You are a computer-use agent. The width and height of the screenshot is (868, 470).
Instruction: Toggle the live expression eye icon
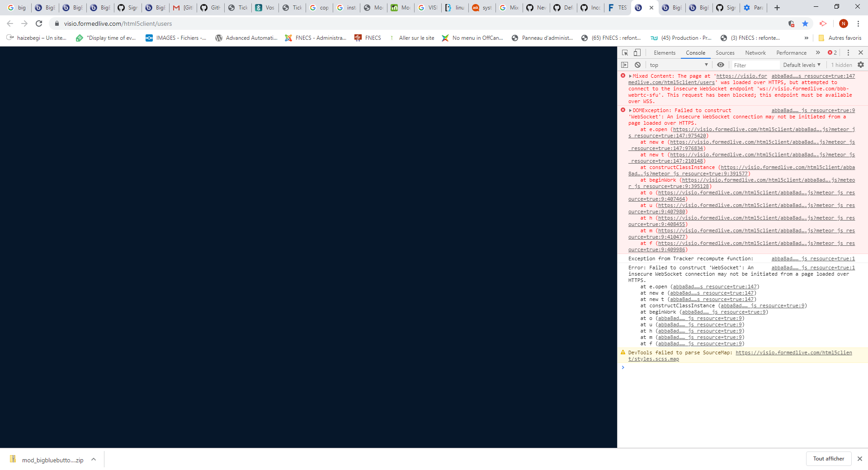pyautogui.click(x=721, y=65)
